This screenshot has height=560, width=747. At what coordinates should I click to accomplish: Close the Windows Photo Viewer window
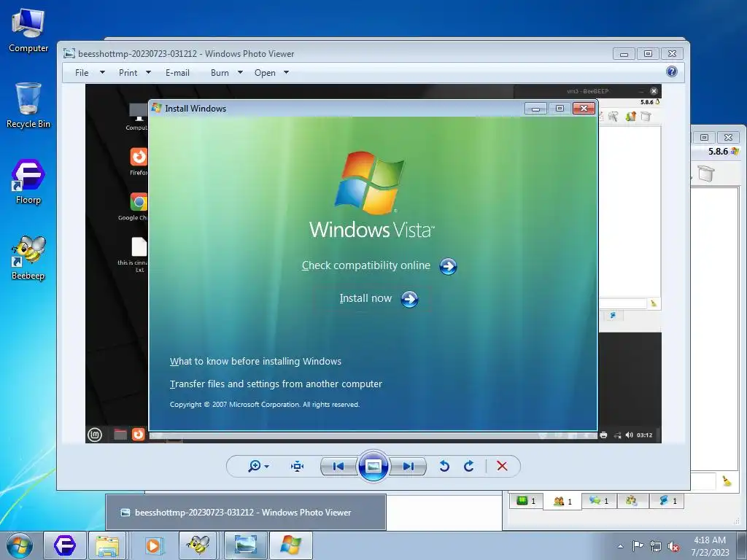[672, 54]
